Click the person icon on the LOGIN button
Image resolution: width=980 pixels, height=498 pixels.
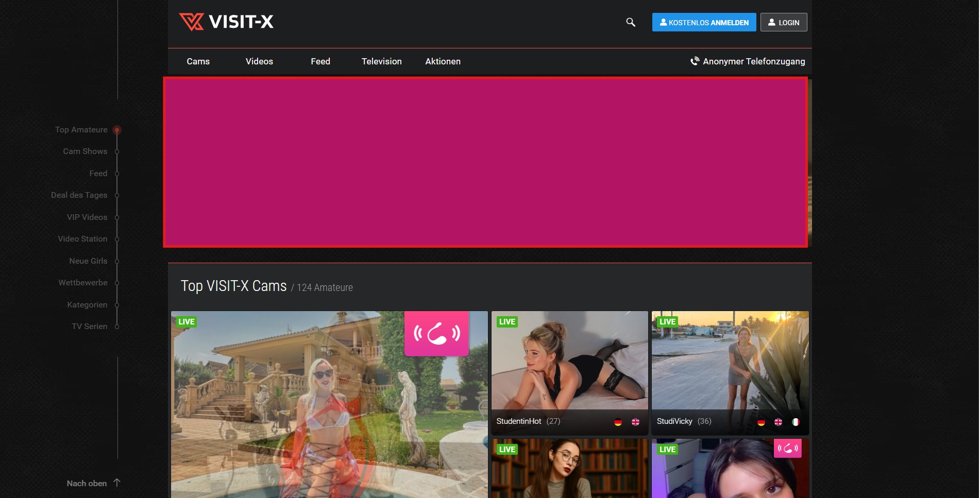click(771, 22)
